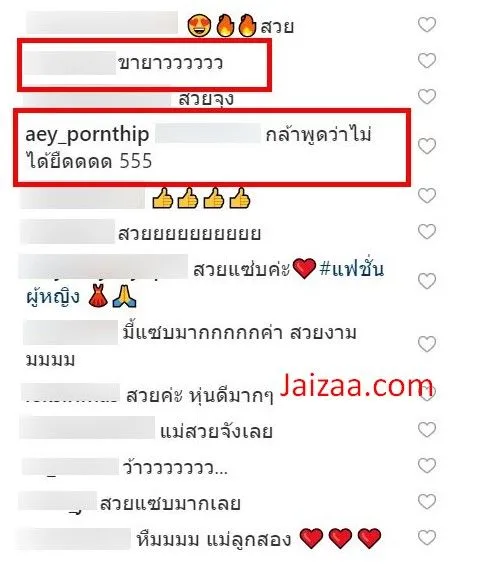This screenshot has width=489, height=564.
Task: Open blurred username before แม่สวยจังเลย
Action: (x=87, y=427)
